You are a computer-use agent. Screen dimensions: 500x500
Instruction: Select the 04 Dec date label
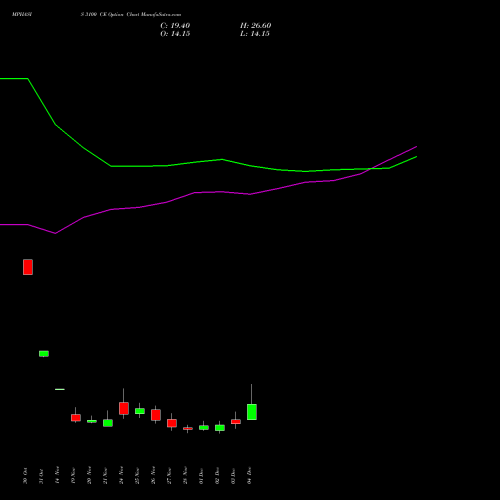(249, 476)
